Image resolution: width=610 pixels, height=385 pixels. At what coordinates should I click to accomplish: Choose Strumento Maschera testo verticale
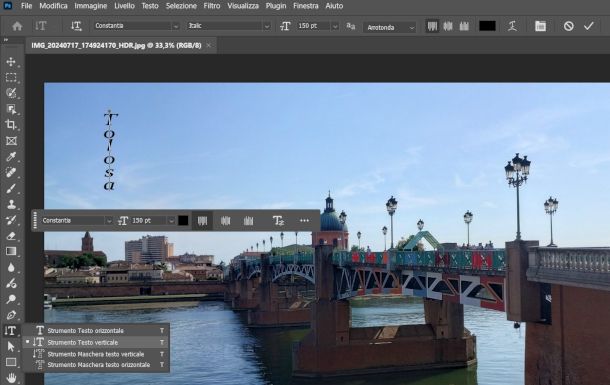(96, 354)
